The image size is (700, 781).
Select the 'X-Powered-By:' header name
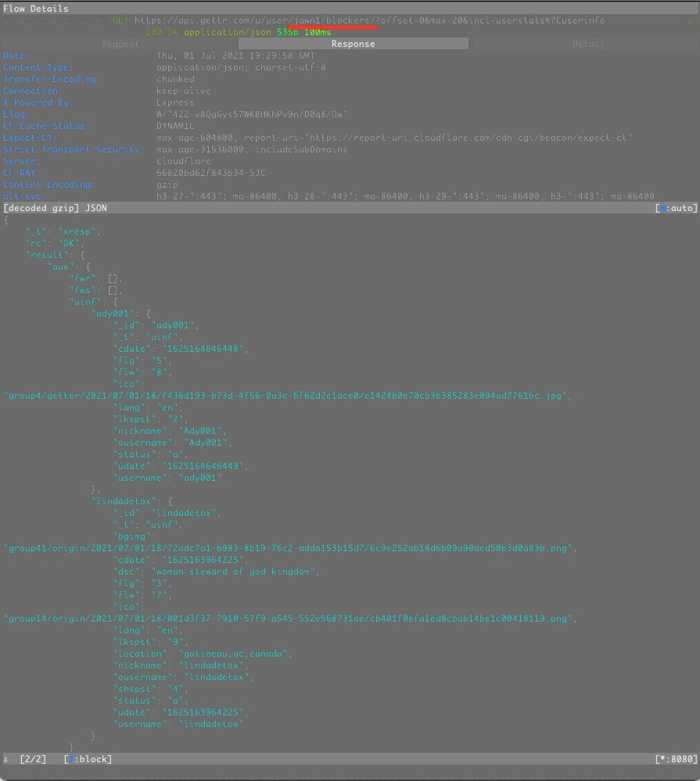(38, 102)
